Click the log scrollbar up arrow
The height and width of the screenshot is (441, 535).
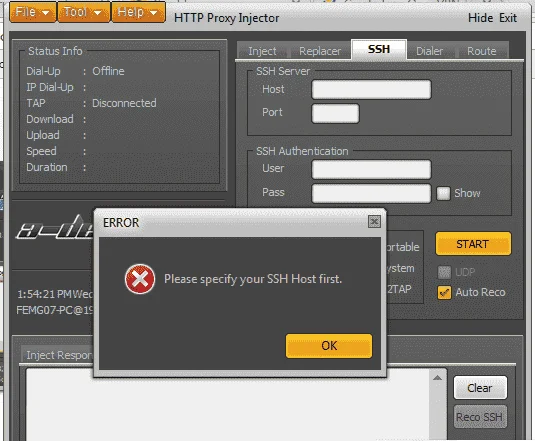click(437, 378)
